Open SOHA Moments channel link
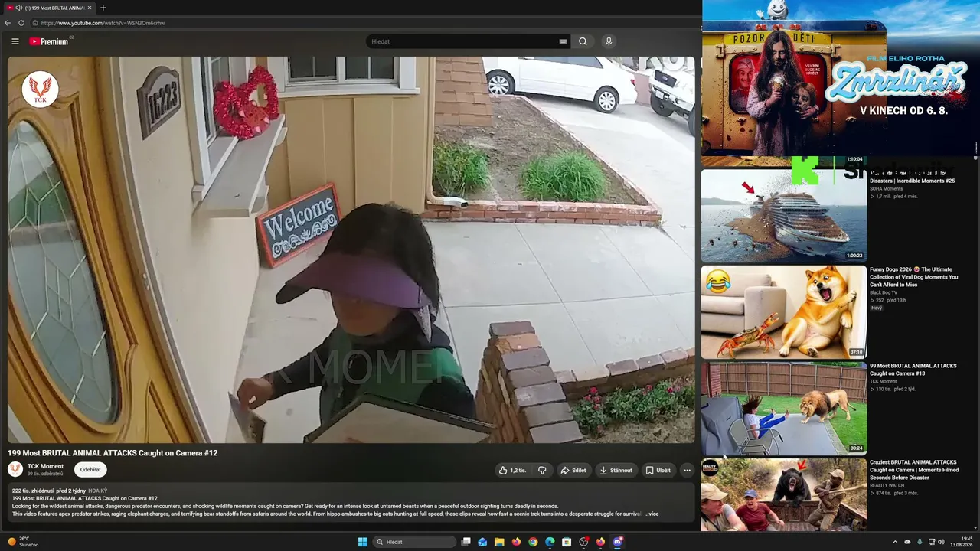 coord(886,188)
